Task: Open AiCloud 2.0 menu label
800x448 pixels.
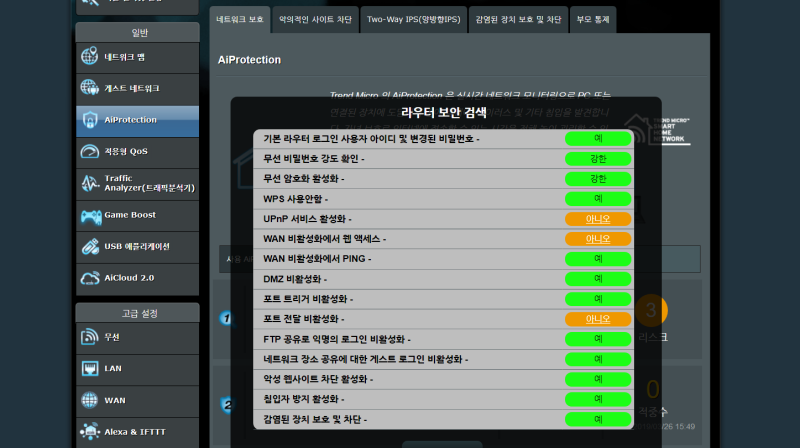Action: (x=129, y=278)
